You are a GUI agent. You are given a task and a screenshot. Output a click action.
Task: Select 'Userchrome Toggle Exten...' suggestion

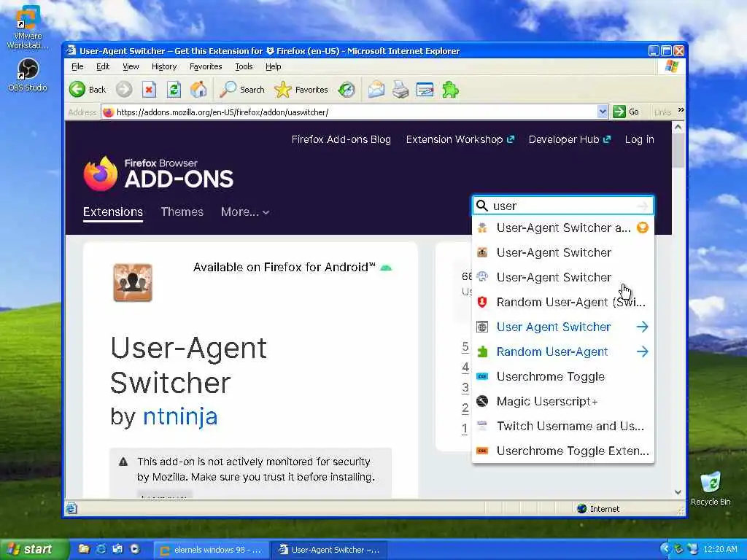tap(562, 451)
